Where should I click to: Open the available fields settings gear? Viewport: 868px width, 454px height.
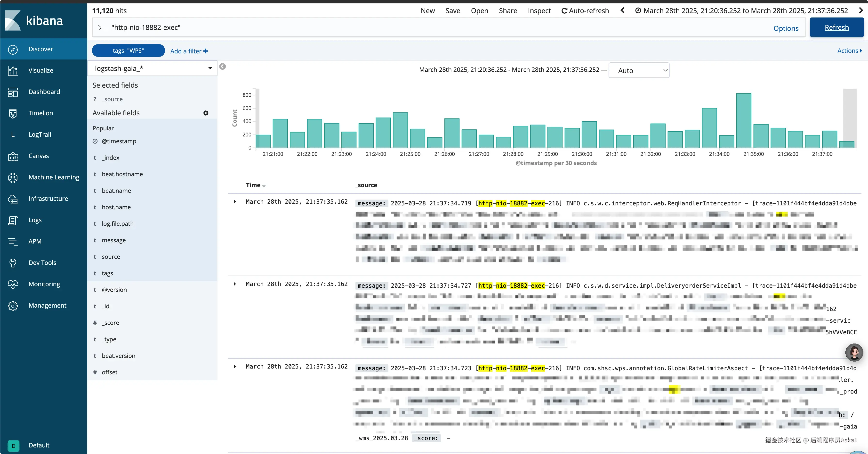(206, 113)
